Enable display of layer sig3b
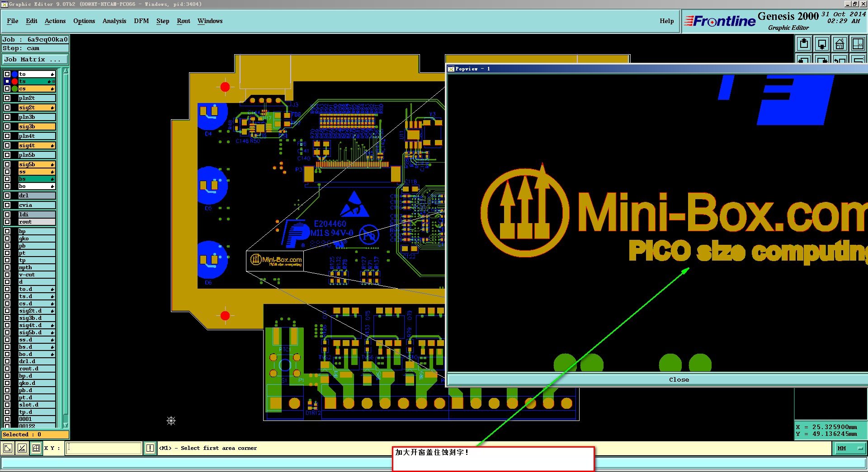 click(7, 126)
